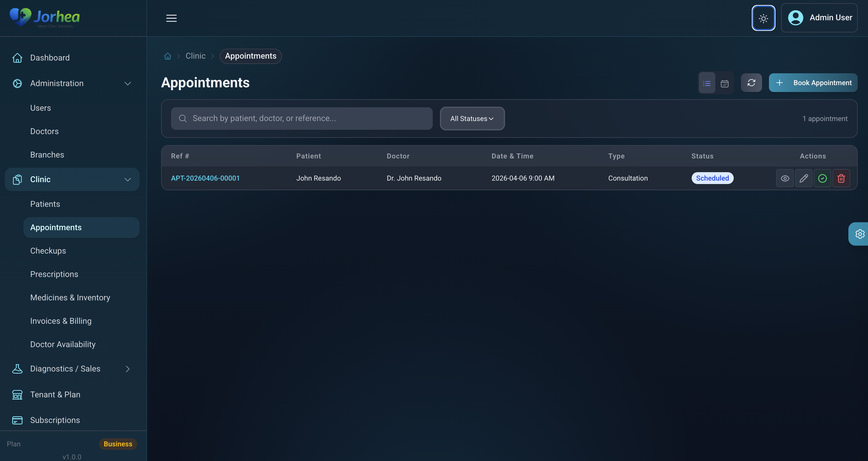The height and width of the screenshot is (461, 868).
Task: Open Patients in the sidebar
Action: [x=45, y=204]
